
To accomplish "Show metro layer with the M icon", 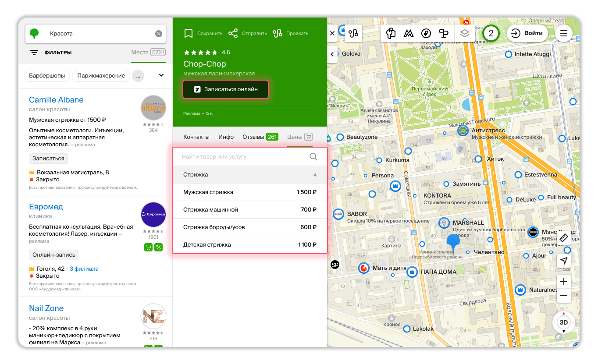I will pyautogui.click(x=409, y=33).
